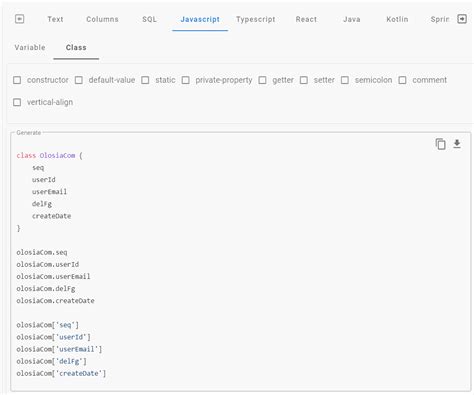Screen dimensions: 474x395
Task: Check the setter option
Action: [304, 80]
